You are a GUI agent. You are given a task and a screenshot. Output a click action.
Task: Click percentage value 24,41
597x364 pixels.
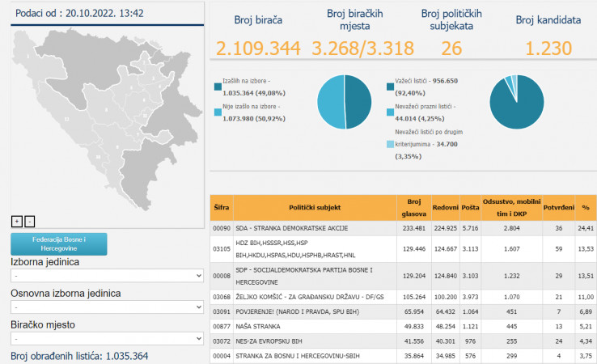586,228
